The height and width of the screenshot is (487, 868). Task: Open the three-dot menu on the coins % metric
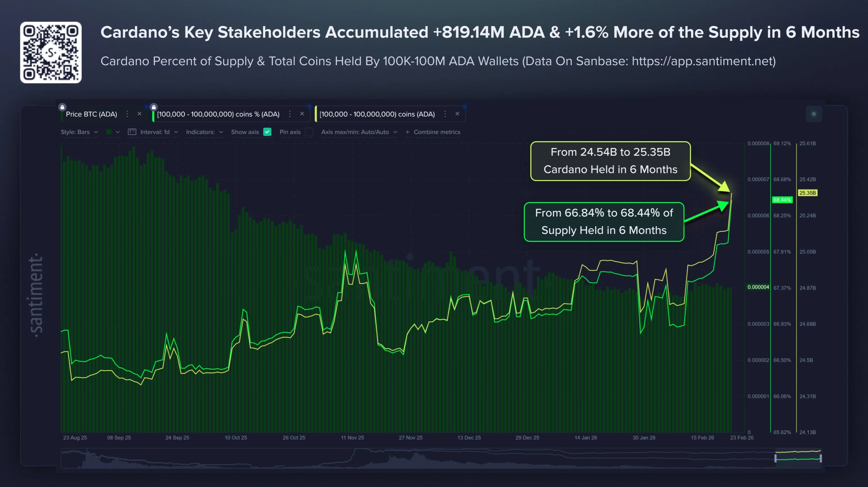(x=290, y=114)
